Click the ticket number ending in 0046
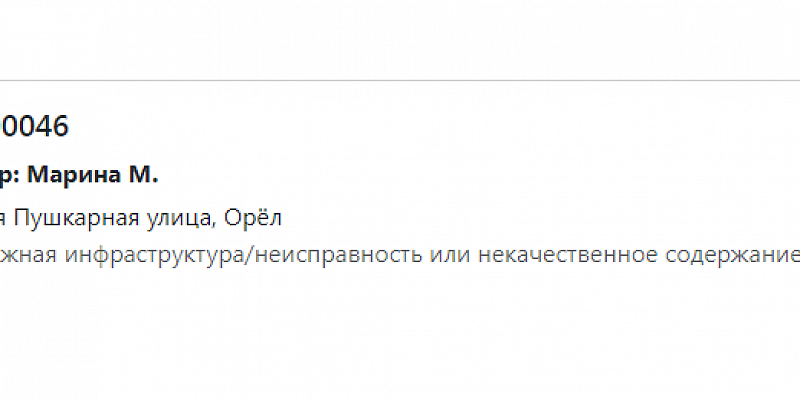The image size is (800, 400). click(33, 127)
